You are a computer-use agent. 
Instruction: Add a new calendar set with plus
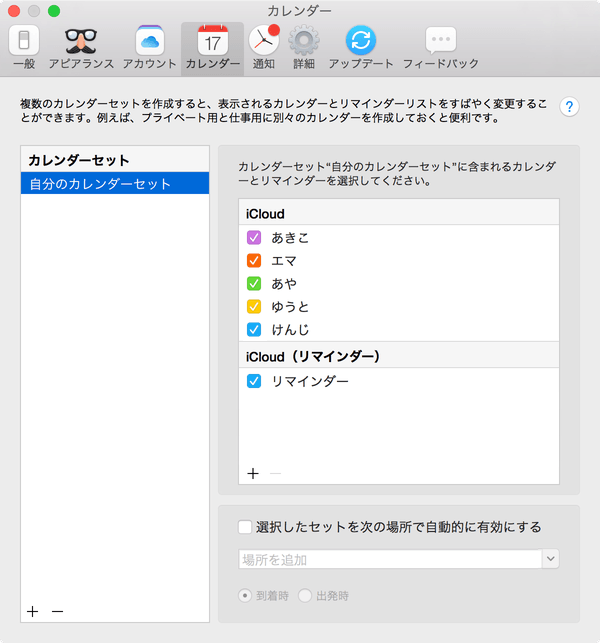33,611
